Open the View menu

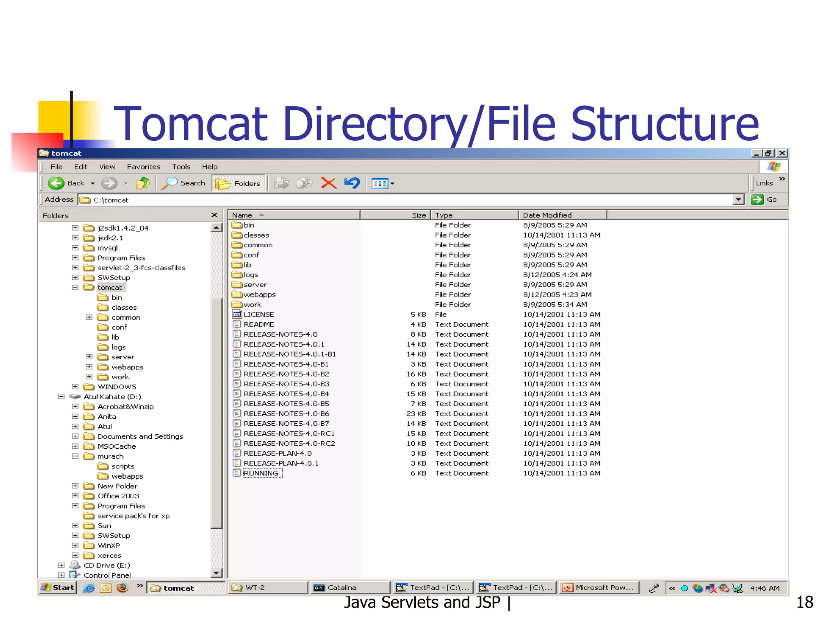coord(107,167)
